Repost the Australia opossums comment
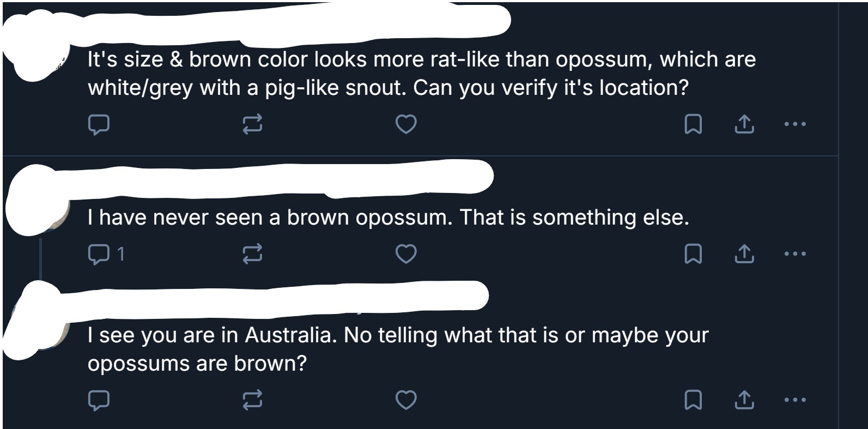Screen dimensions: 868x429 [x=252, y=400]
